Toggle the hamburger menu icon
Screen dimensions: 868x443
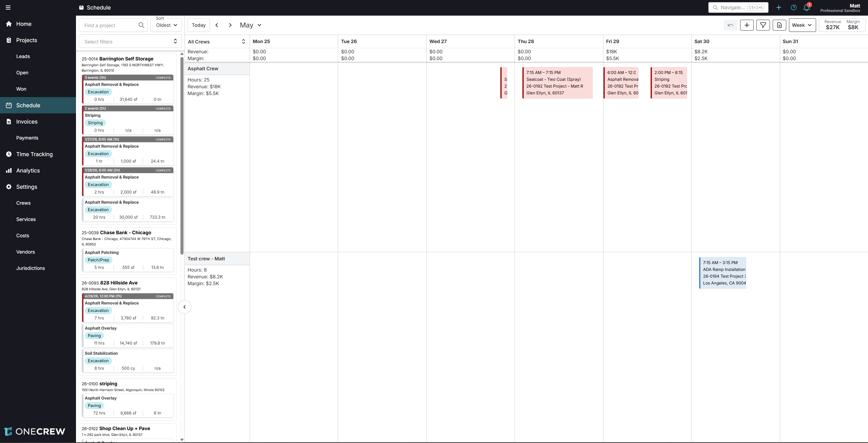[8, 7]
